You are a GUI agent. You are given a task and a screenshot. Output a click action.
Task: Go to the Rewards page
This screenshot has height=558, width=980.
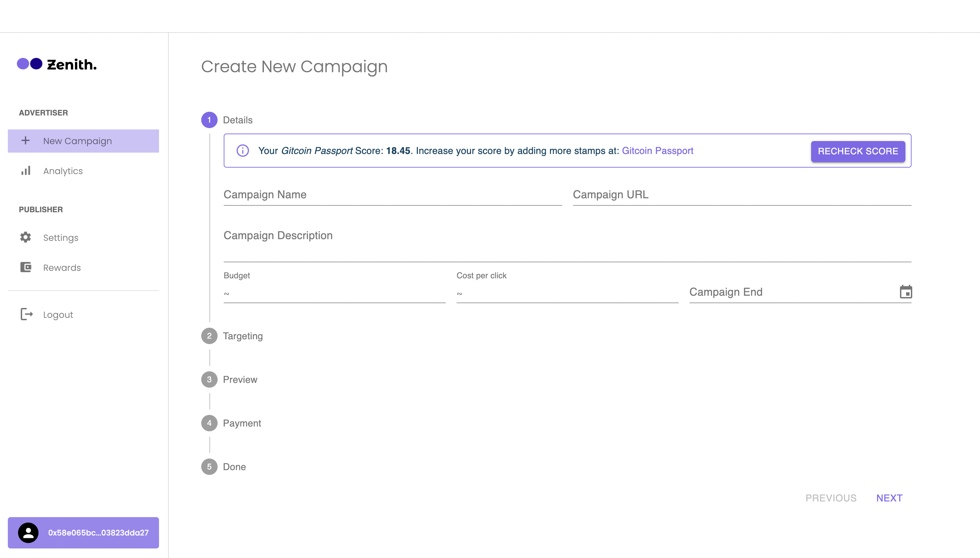[x=62, y=267]
